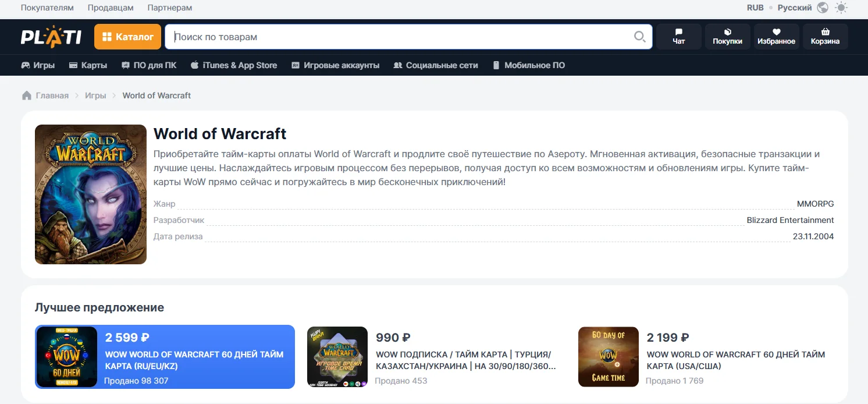
Task: Open the Партнерам top link
Action: (170, 8)
